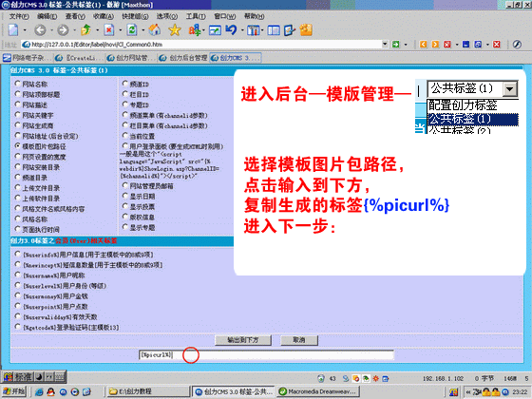Go back with the Back arrow icon
The height and width of the screenshot is (399, 532).
click(40, 30)
